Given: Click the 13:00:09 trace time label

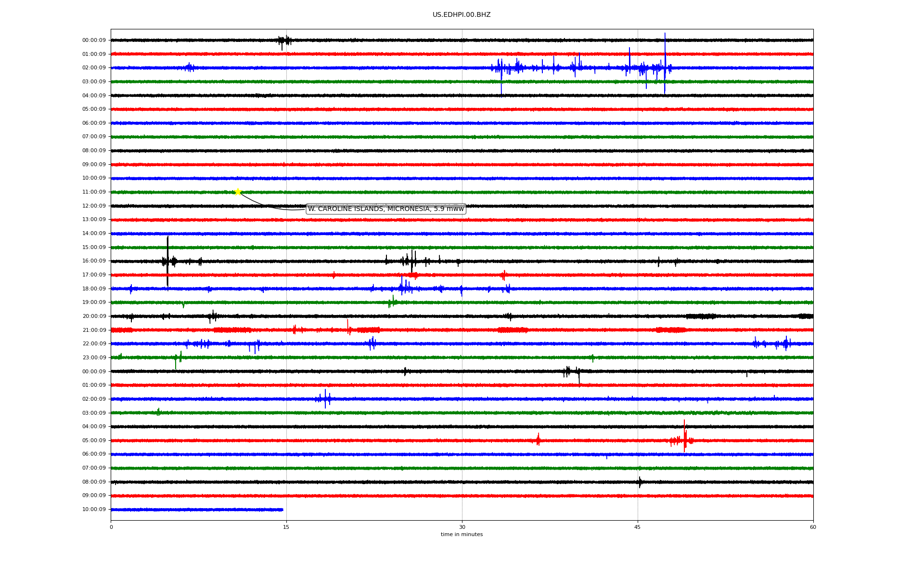Looking at the screenshot, I should point(94,220).
